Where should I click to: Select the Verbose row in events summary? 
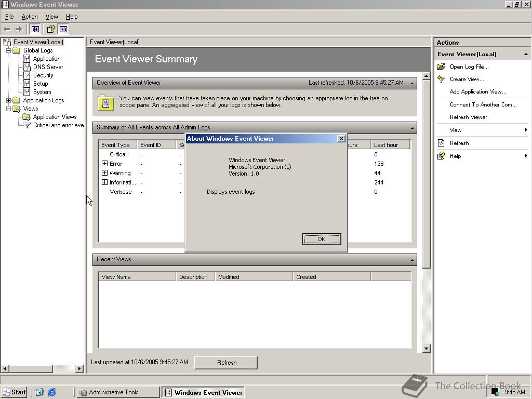pyautogui.click(x=121, y=192)
